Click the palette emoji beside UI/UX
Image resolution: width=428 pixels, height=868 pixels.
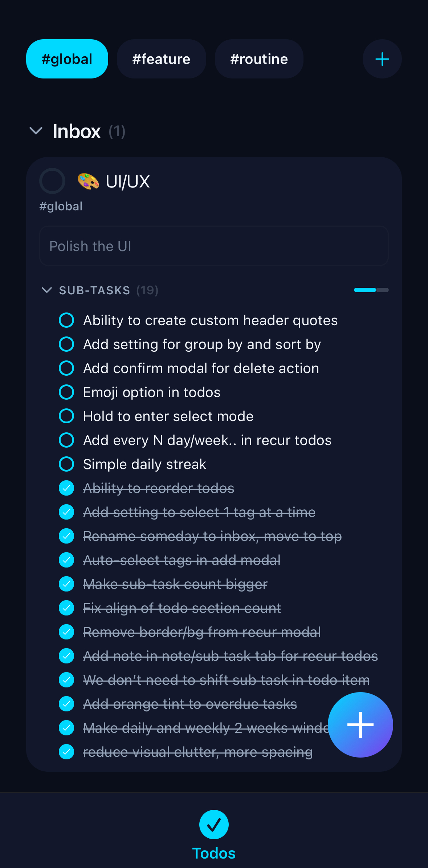pos(88,181)
